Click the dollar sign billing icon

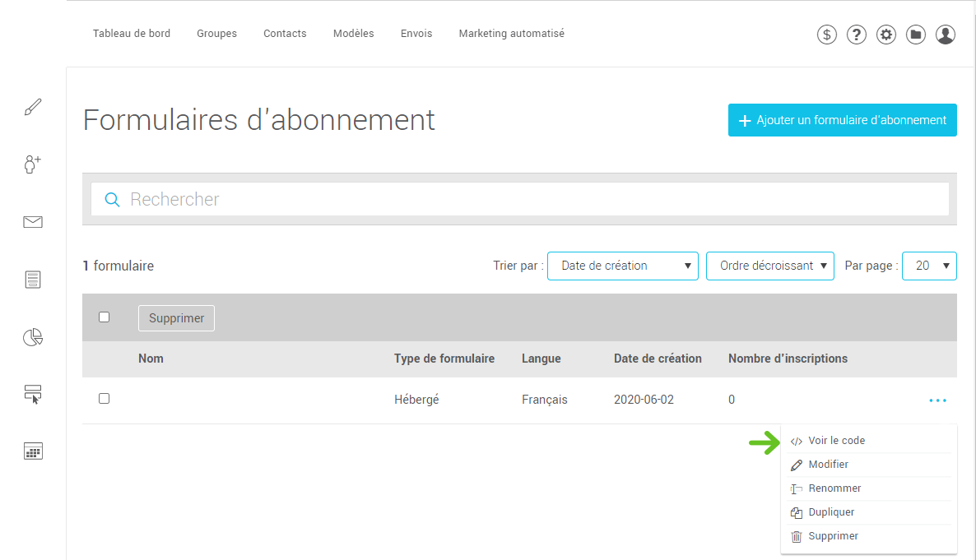click(827, 35)
